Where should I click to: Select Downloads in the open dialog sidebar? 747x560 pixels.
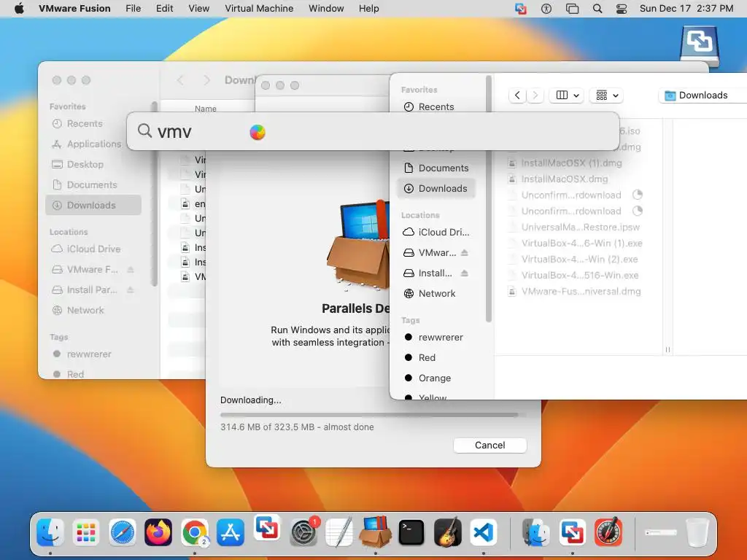coord(436,189)
